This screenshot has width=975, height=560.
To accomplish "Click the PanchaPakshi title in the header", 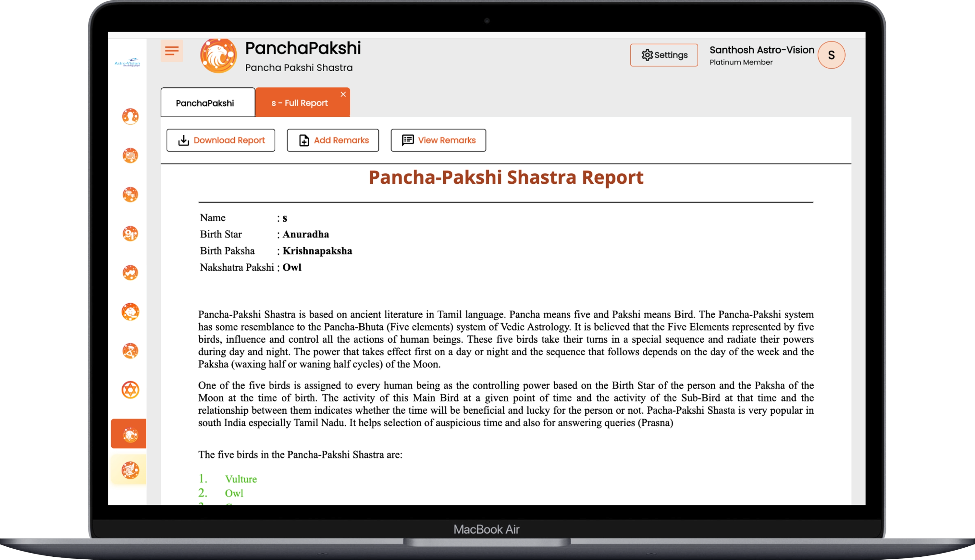I will [x=303, y=48].
